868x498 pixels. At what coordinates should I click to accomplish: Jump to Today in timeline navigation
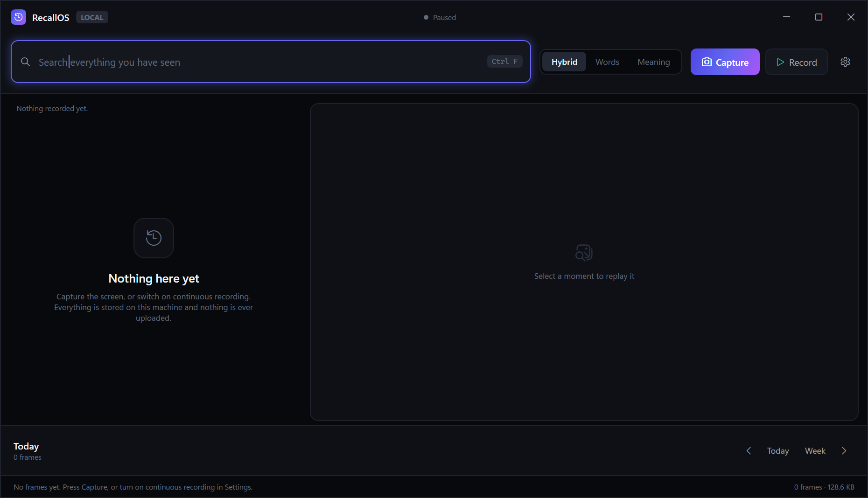(777, 450)
